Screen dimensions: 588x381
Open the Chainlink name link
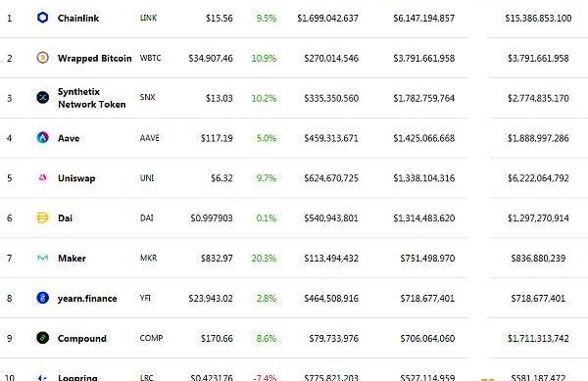(x=78, y=18)
